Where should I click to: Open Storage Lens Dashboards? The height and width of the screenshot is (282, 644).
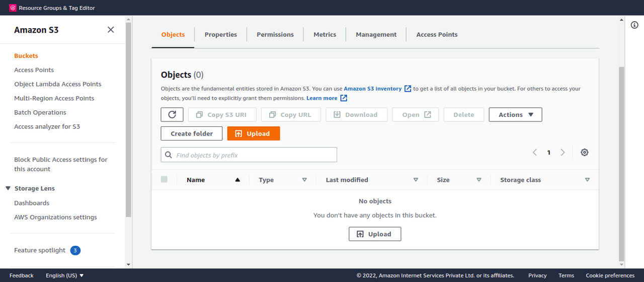point(32,203)
